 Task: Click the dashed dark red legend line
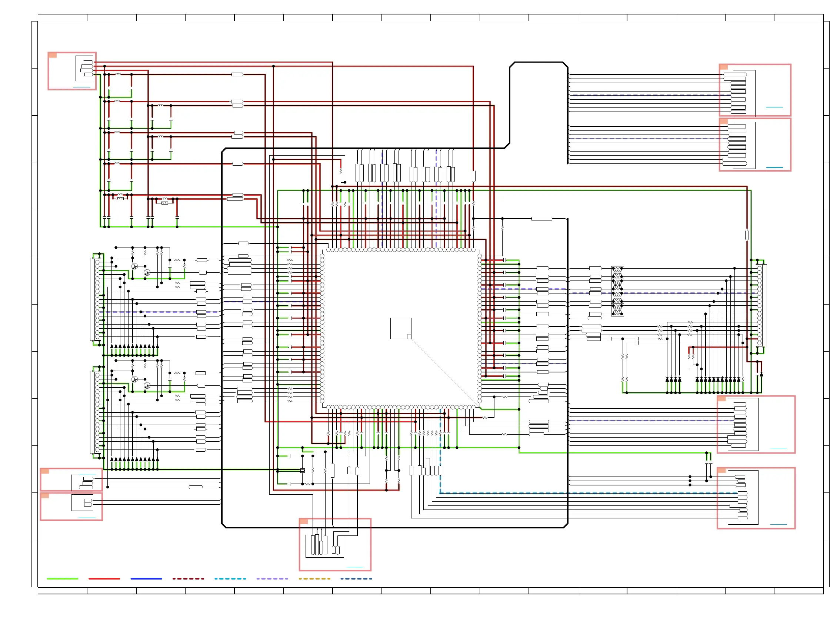pos(188,578)
